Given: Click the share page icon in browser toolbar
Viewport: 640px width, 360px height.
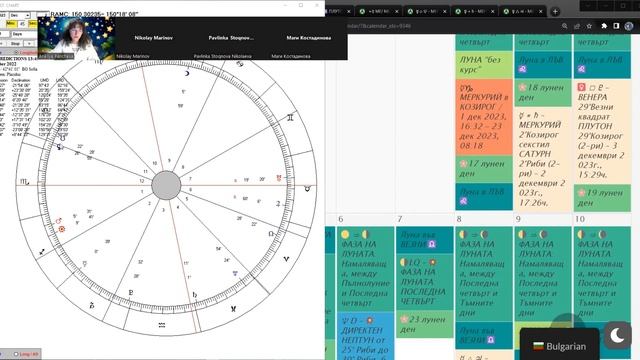Looking at the screenshot, I should (577, 26).
